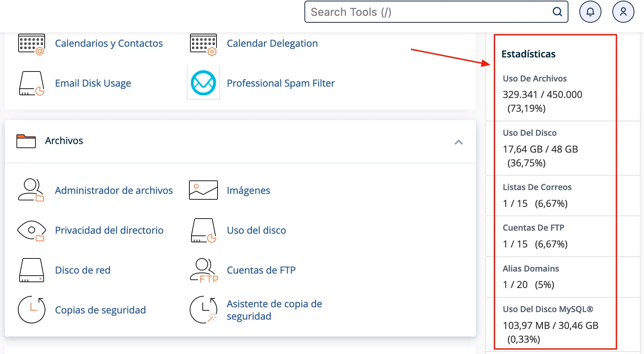Click the Uso De Archivos statistic
Viewport: 644px width, 354px height.
(x=534, y=79)
